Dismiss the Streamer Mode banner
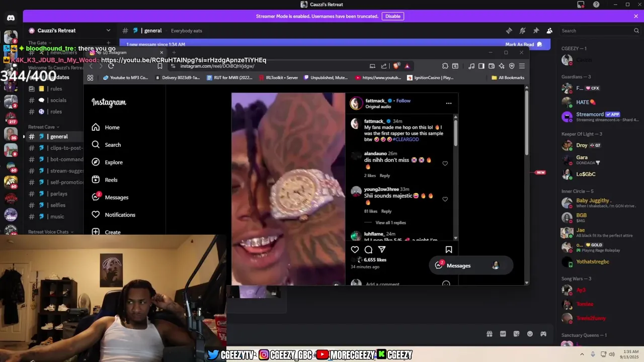 [636, 16]
